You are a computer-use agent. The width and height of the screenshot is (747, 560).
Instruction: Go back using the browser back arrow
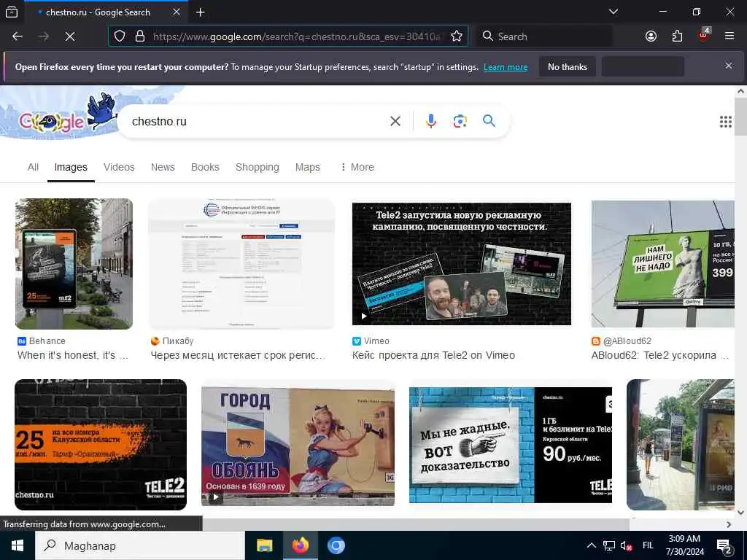(x=18, y=36)
